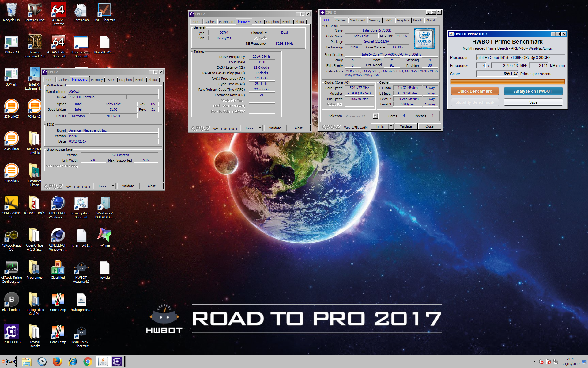Click Quick Benchmark in HWBOT Prime
This screenshot has width=588, height=368.
click(x=475, y=91)
